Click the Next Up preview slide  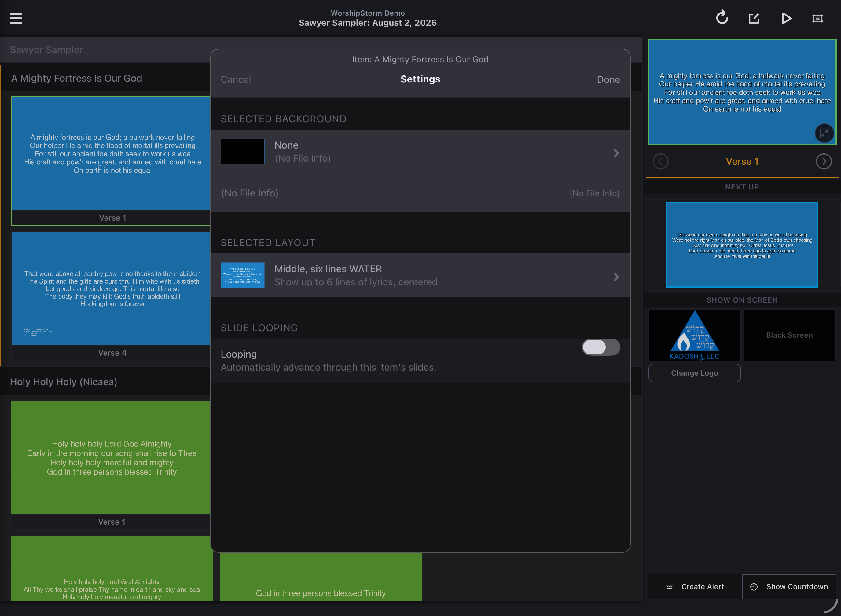742,245
